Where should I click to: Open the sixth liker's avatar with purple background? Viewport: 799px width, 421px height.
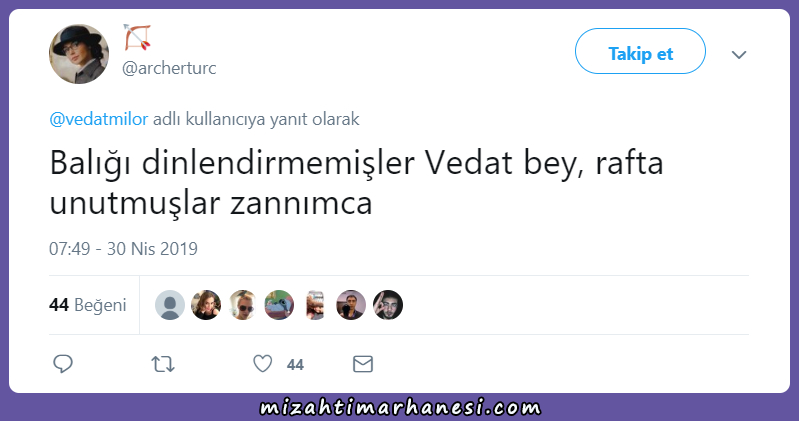click(x=351, y=305)
